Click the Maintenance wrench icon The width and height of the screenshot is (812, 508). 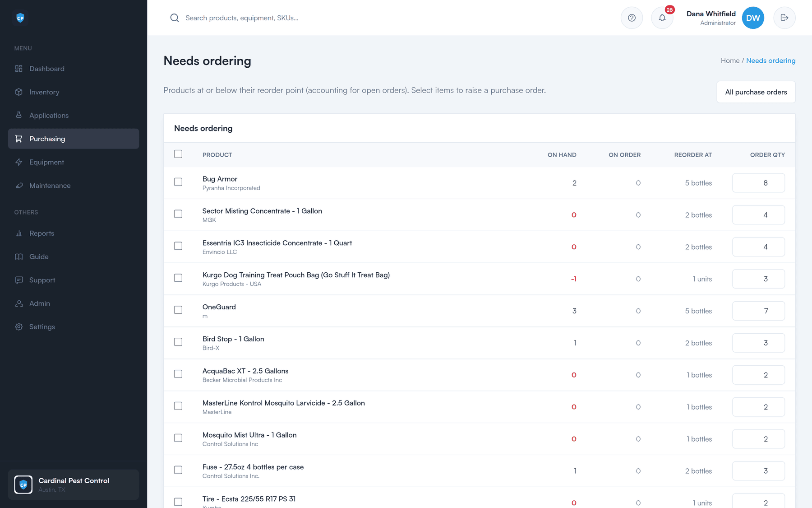click(x=18, y=186)
